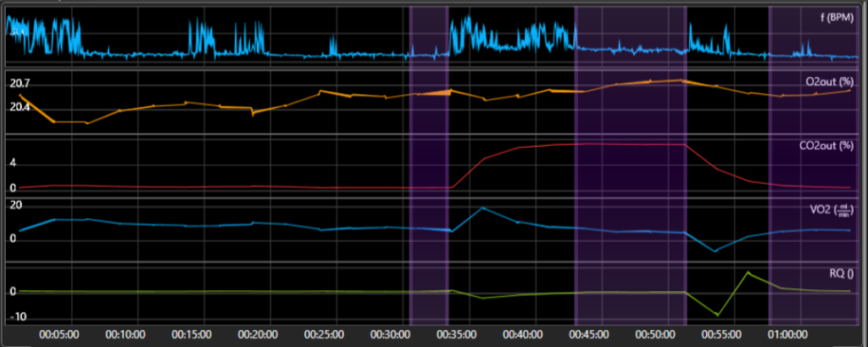Click the 00:35:00 time axis label
The height and width of the screenshot is (347, 868).
(456, 335)
